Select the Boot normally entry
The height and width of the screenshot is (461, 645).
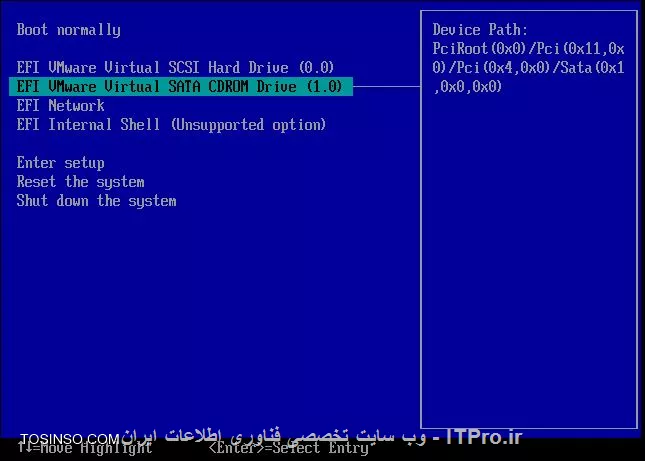pyautogui.click(x=68, y=30)
